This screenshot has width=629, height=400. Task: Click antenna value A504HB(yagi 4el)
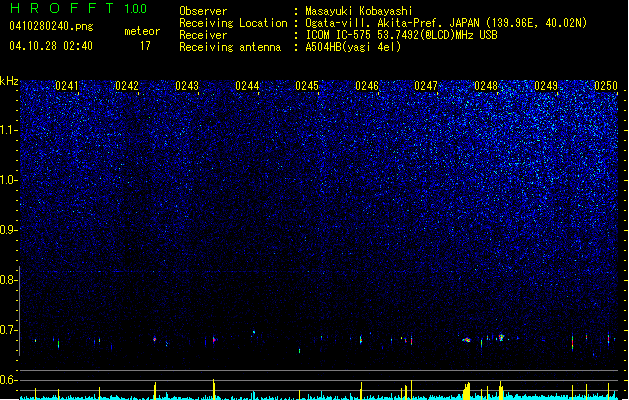pos(353,47)
